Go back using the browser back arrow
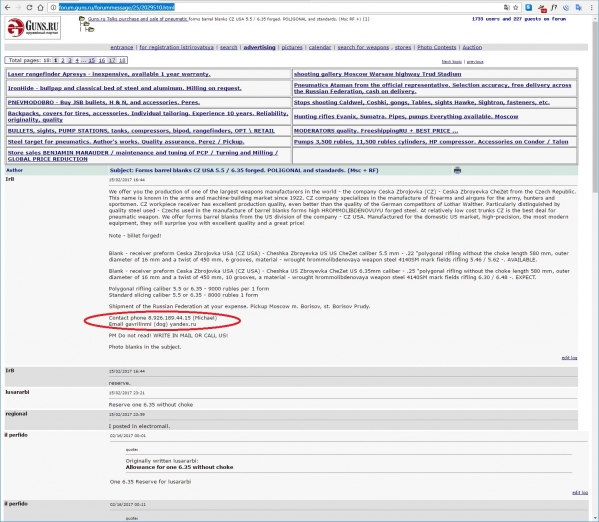 coord(7,7)
